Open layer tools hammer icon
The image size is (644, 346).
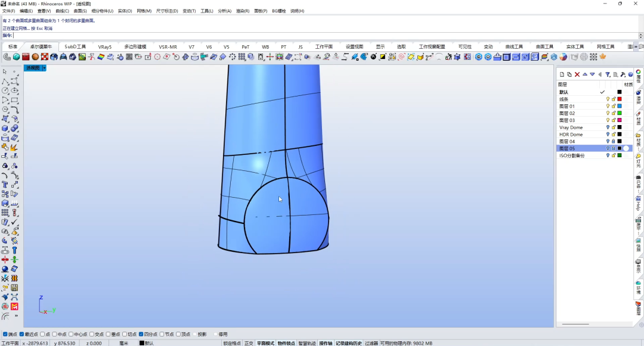click(x=623, y=74)
